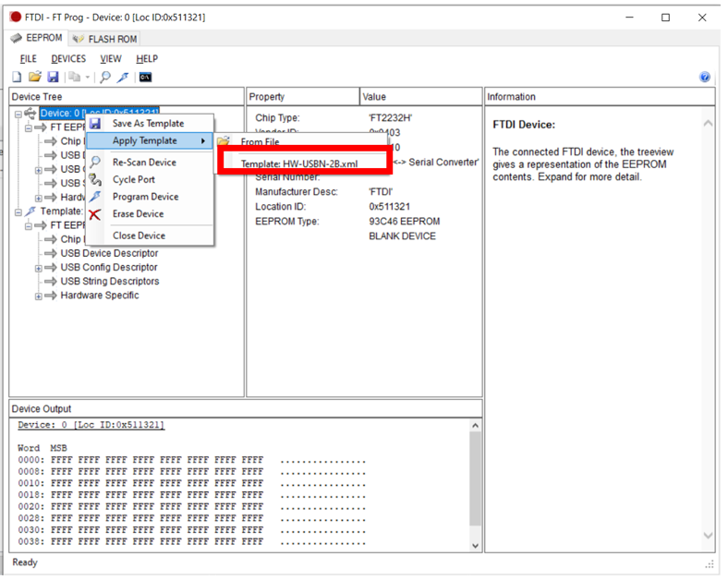This screenshot has width=728, height=580.
Task: Maximize the FT Prog window
Action: pos(665,18)
